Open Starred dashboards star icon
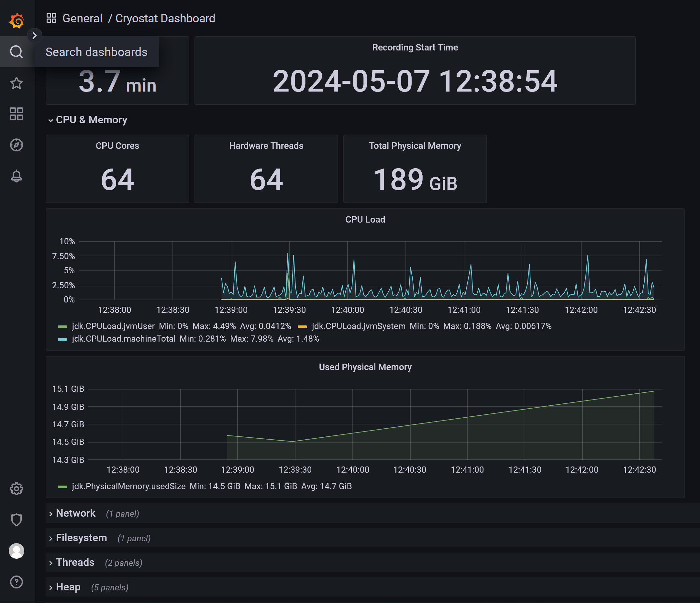This screenshot has height=603, width=700. pos(17,83)
